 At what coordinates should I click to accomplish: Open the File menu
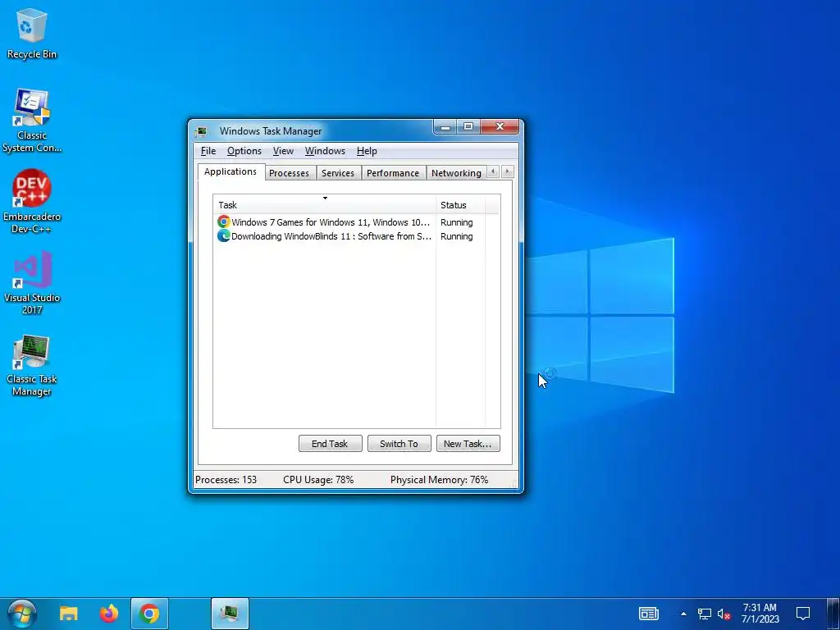tap(208, 151)
